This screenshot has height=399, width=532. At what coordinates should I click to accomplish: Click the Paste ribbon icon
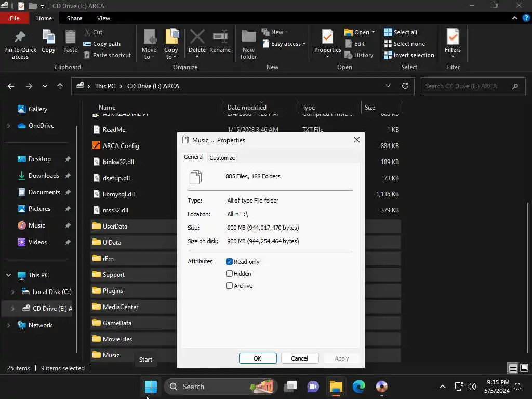[70, 37]
